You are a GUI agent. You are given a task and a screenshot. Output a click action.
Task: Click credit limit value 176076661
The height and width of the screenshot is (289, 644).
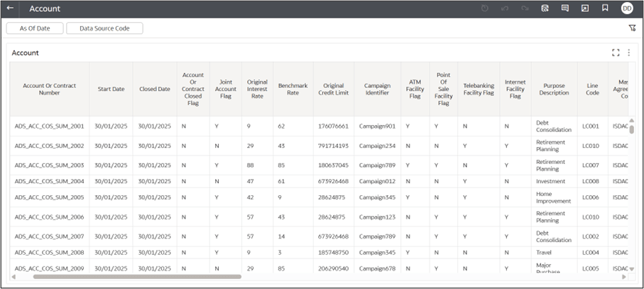pos(333,126)
